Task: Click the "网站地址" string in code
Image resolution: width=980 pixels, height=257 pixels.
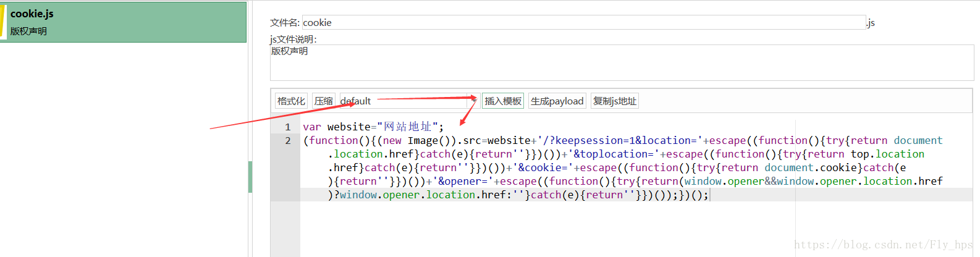Action: click(407, 127)
